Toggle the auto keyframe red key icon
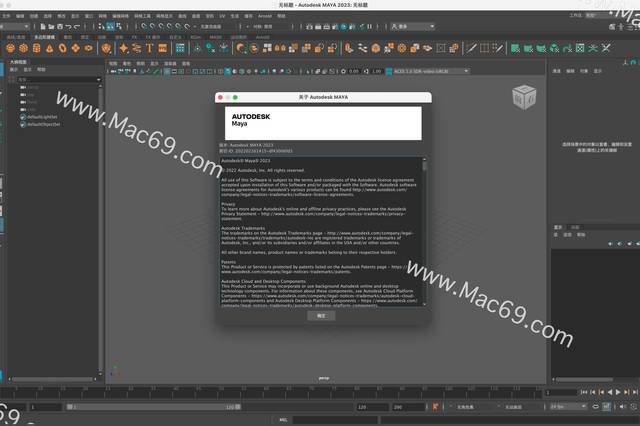Image resolution: width=640 pixels, height=426 pixels. (435, 407)
